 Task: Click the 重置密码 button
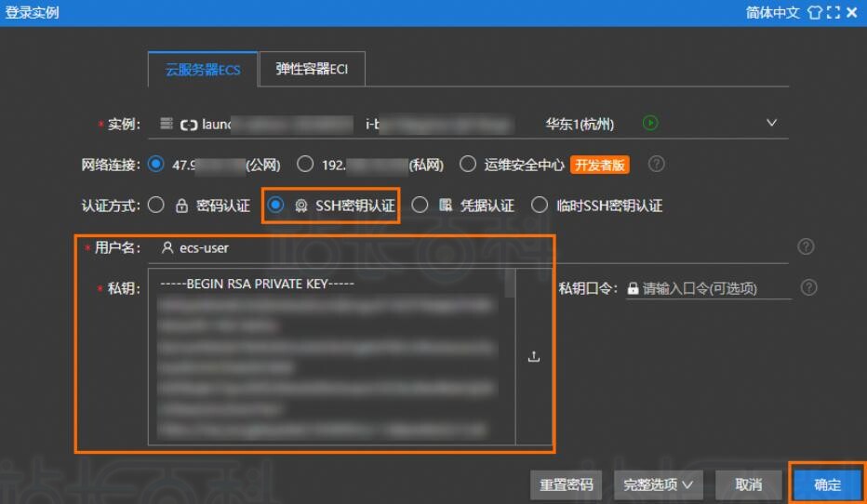point(567,484)
